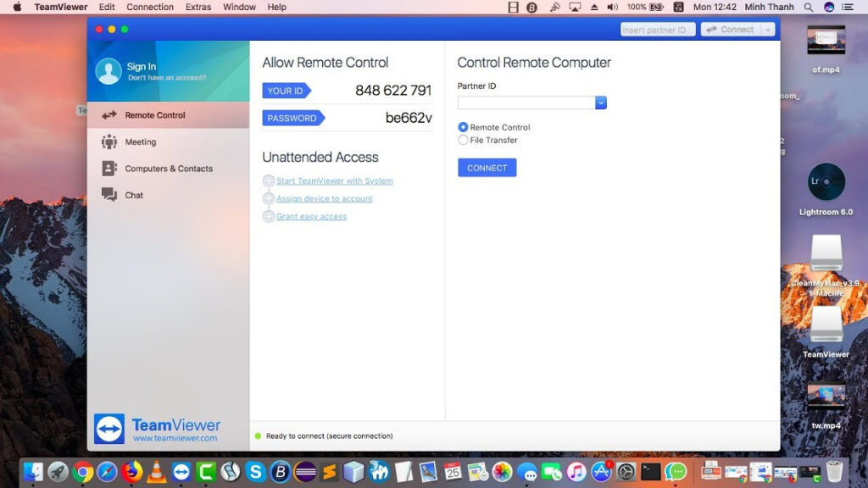Image resolution: width=868 pixels, height=488 pixels.
Task: Open the TeamViewer menu in menu bar
Action: (61, 7)
